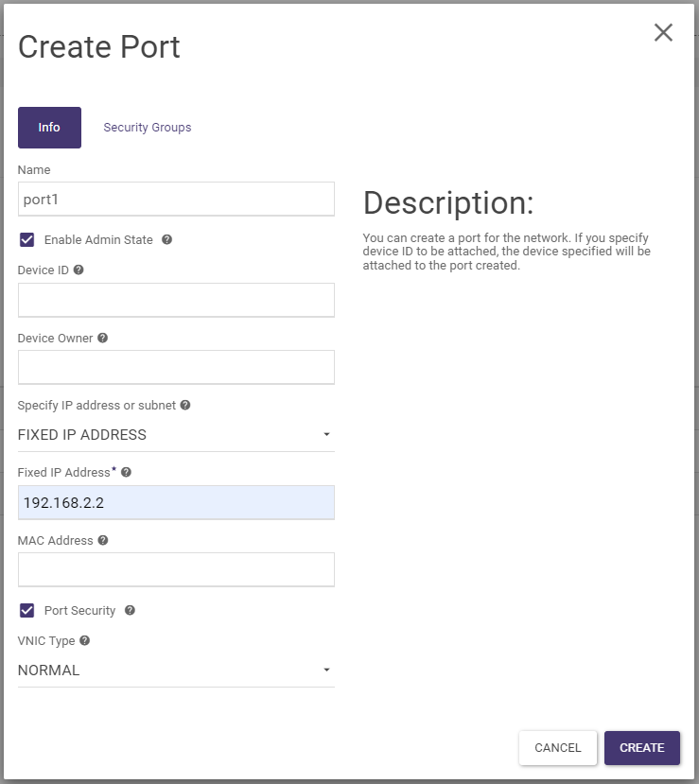Click help icon beside VNIC Type label
This screenshot has height=784, width=699.
84,640
